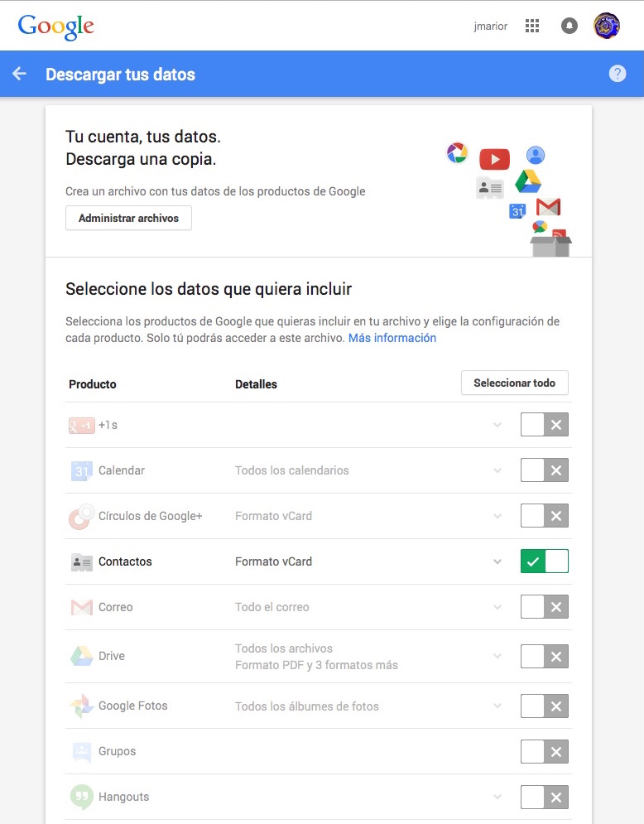Expand the Contactos details chevron
Screen dimensions: 644x824
coord(497,561)
